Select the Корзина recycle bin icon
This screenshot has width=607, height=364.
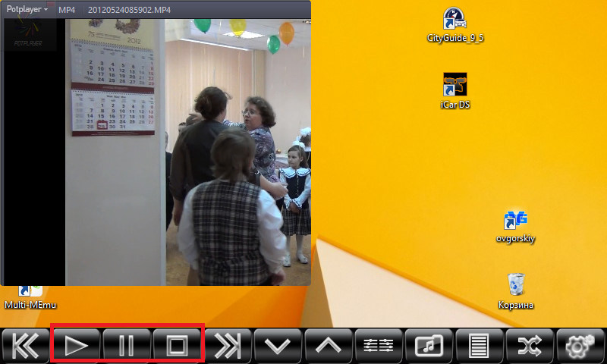click(x=516, y=285)
